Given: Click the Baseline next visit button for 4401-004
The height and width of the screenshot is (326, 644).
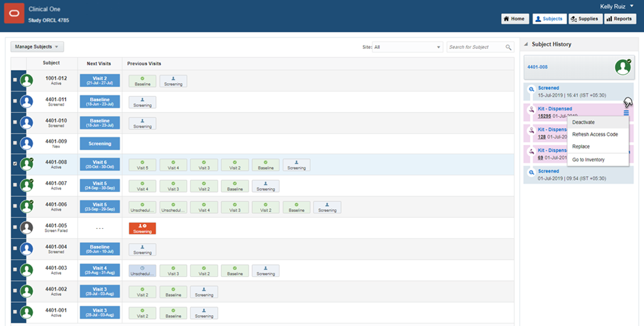Looking at the screenshot, I should pyautogui.click(x=100, y=249).
